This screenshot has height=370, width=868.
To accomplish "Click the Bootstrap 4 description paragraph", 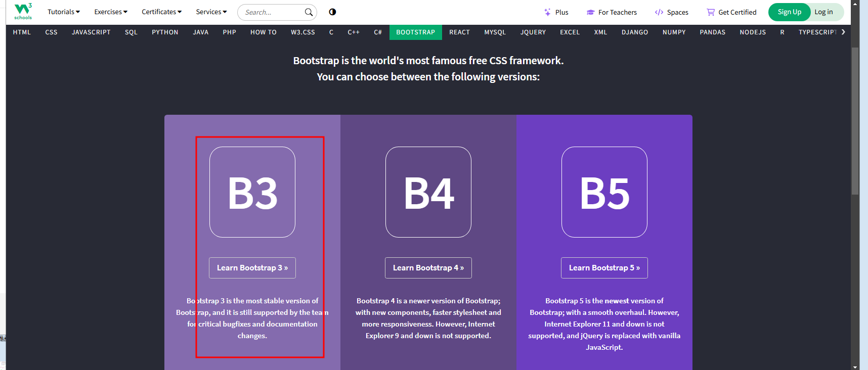I will [x=428, y=318].
